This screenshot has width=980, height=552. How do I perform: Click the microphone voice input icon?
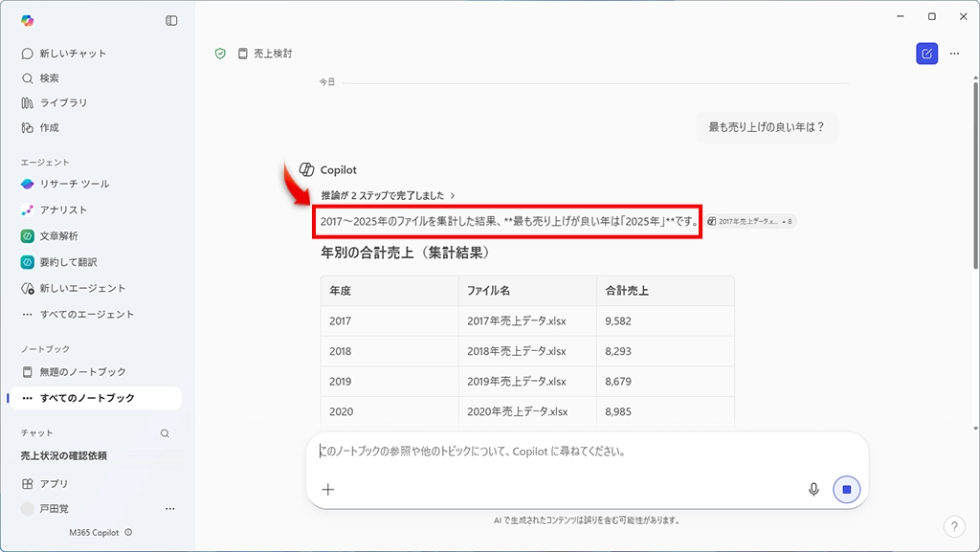point(813,489)
